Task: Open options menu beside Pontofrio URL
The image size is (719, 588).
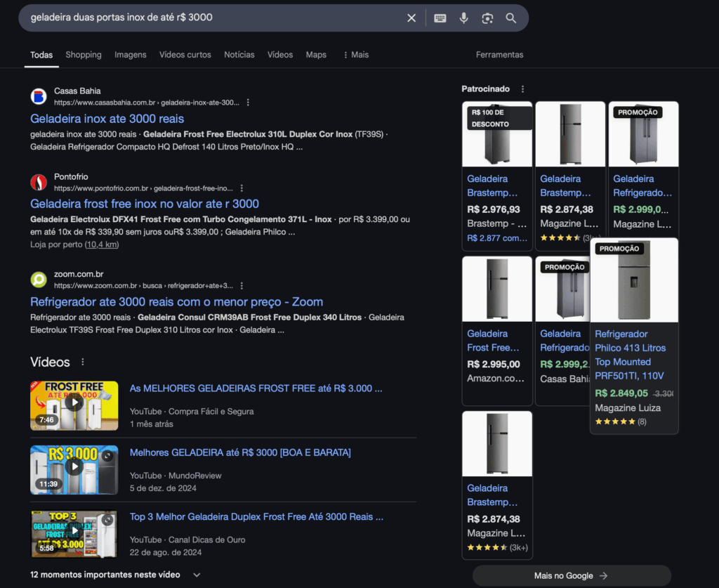Action: [x=242, y=188]
